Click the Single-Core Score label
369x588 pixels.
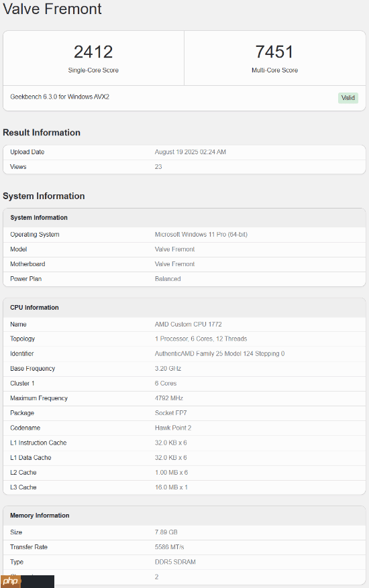[93, 70]
